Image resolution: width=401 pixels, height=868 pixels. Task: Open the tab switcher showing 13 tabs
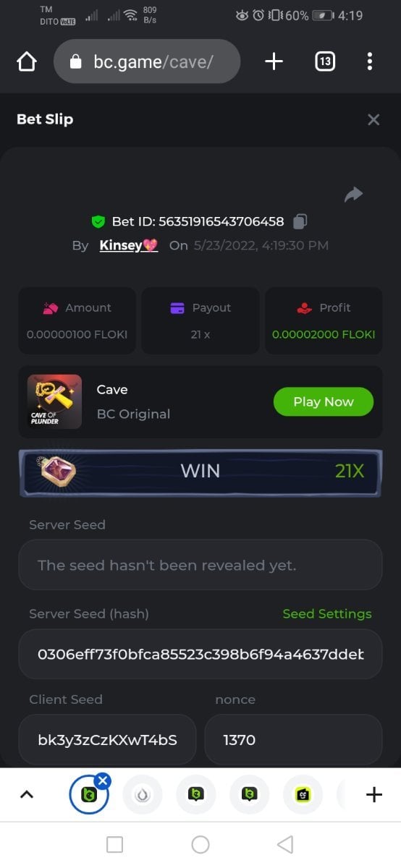(x=325, y=61)
